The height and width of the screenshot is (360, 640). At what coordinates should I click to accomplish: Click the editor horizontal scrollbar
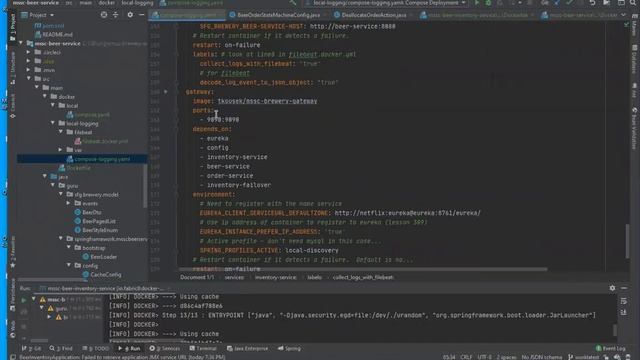coord(363,269)
